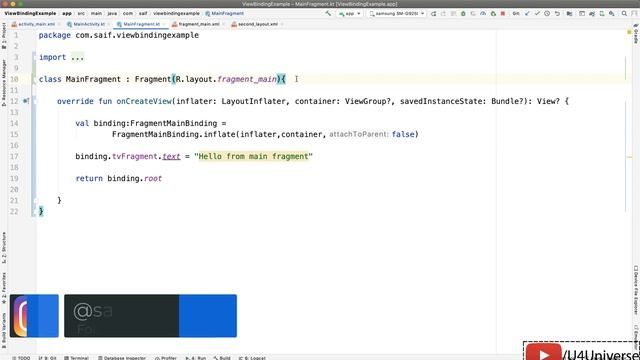Open Git history clock icon
The image size is (640, 360).
[547, 13]
